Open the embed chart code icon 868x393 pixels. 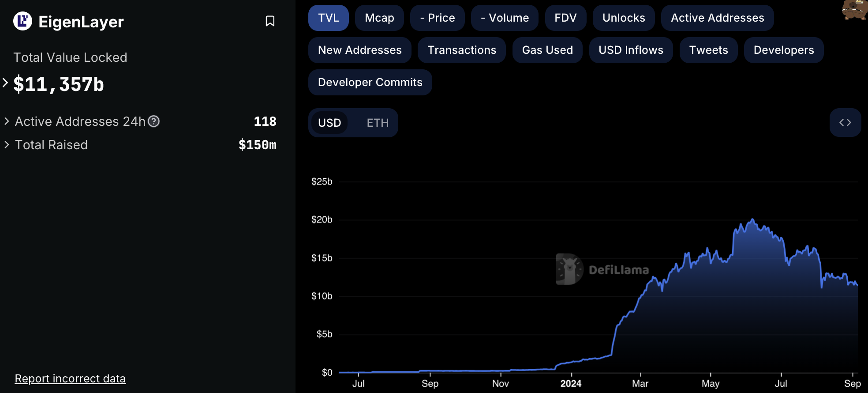(845, 122)
